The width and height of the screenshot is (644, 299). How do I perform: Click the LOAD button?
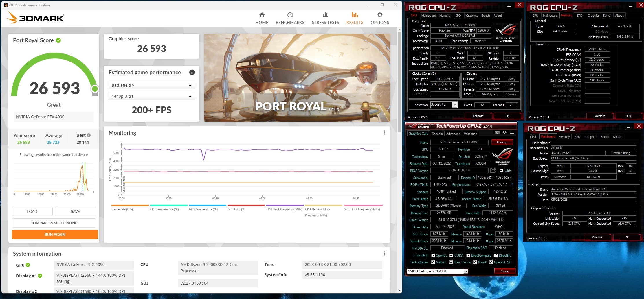pos(32,211)
